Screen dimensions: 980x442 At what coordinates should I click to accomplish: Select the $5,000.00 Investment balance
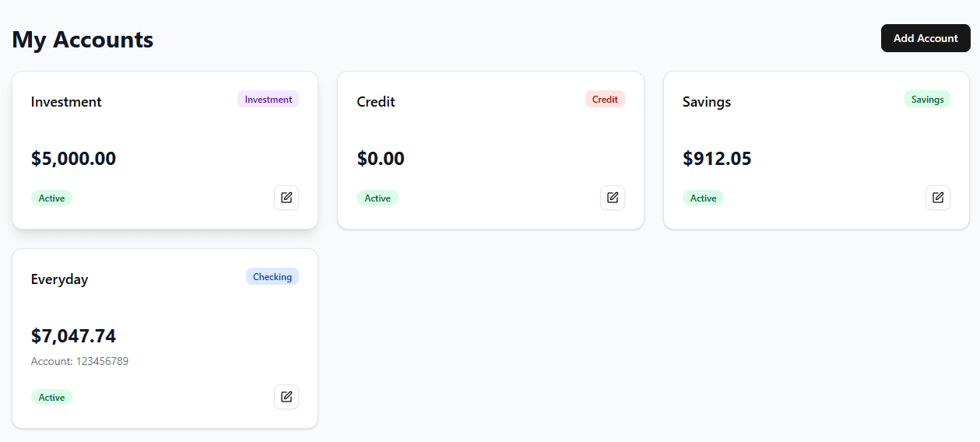point(73,159)
